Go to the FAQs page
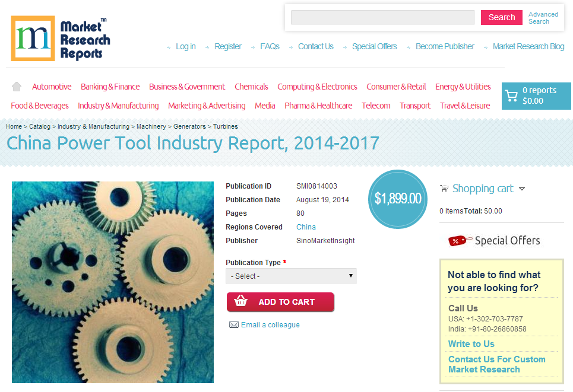 click(270, 46)
